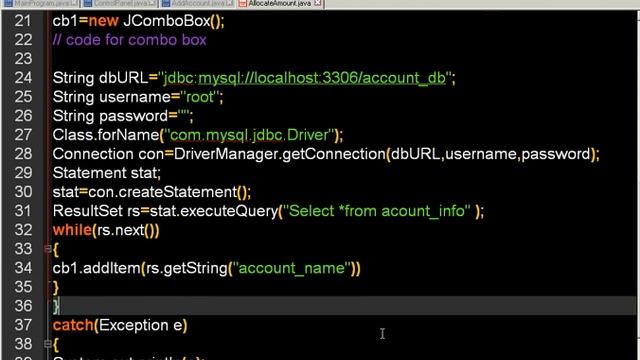Click the 'while' keyword on line 32

pyautogui.click(x=72, y=230)
